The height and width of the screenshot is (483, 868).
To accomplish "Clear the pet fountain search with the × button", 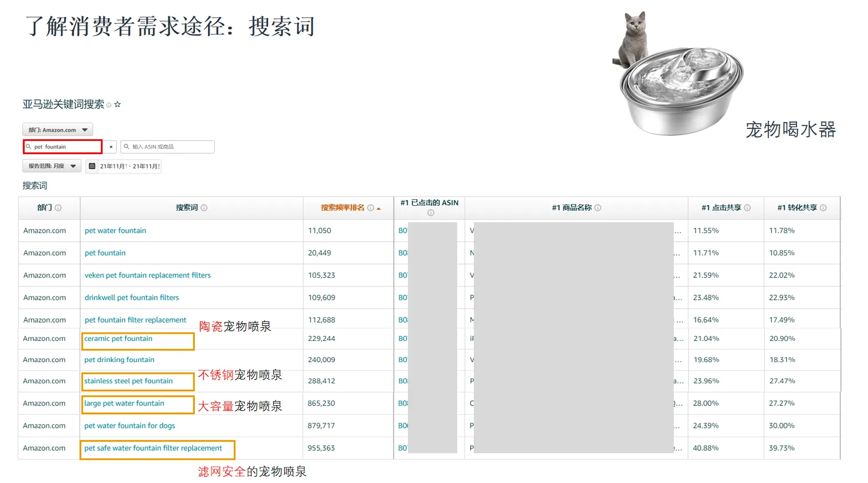I will [111, 147].
